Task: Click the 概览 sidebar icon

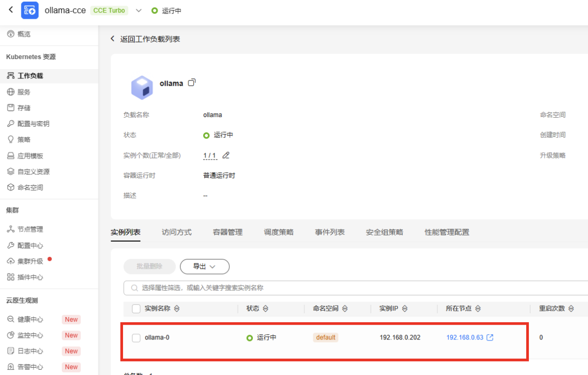Action: 10,34
